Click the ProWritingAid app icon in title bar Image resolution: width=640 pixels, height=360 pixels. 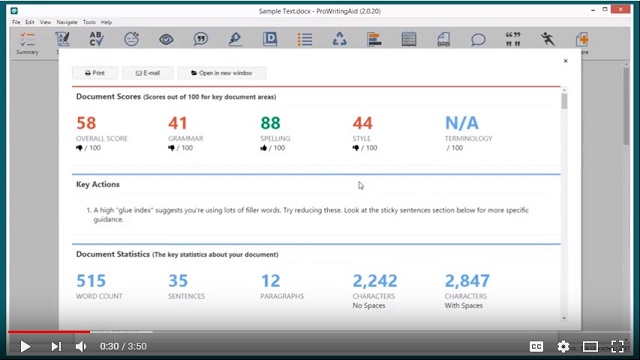coord(14,11)
